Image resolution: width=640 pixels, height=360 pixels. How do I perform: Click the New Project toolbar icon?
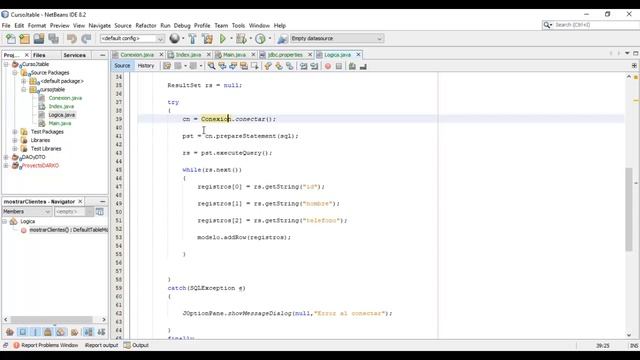[24, 39]
